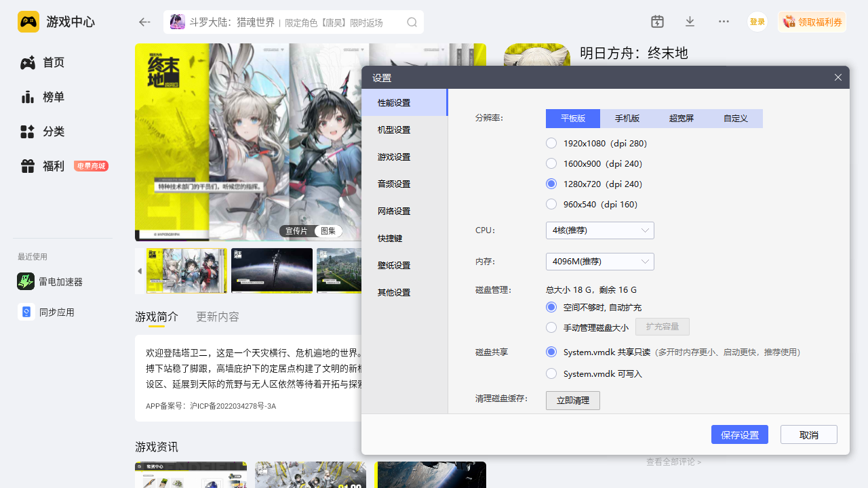Switch to 更新内容 tab
Screen dimensions: 868x488
217,317
